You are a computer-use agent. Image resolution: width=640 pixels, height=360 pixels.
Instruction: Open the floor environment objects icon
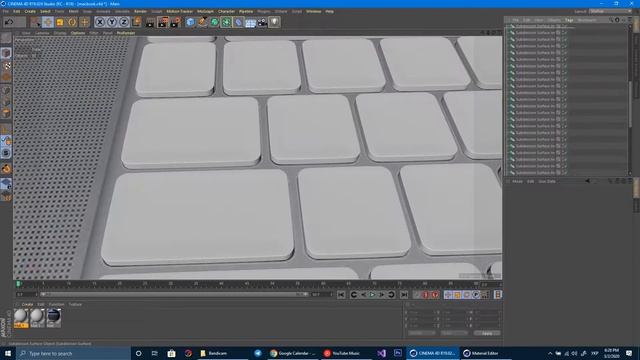coord(250,22)
